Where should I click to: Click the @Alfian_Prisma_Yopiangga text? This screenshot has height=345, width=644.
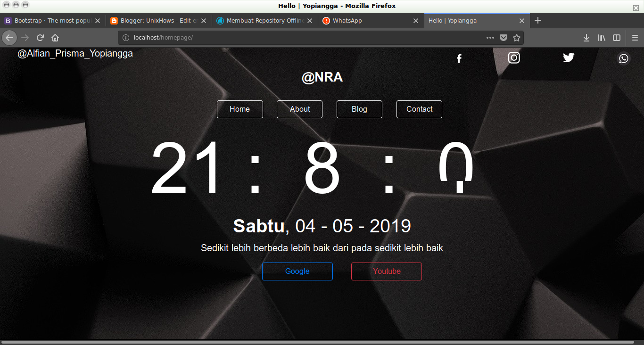[75, 54]
